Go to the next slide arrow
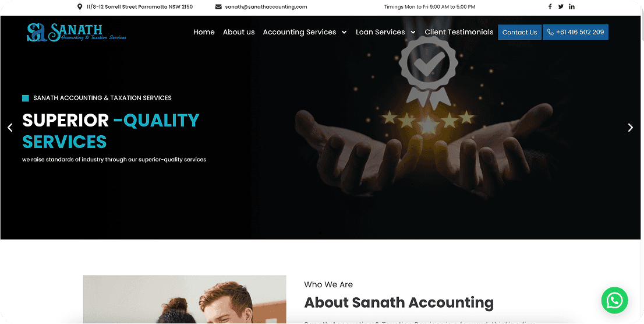The height and width of the screenshot is (324, 644). coord(631,128)
